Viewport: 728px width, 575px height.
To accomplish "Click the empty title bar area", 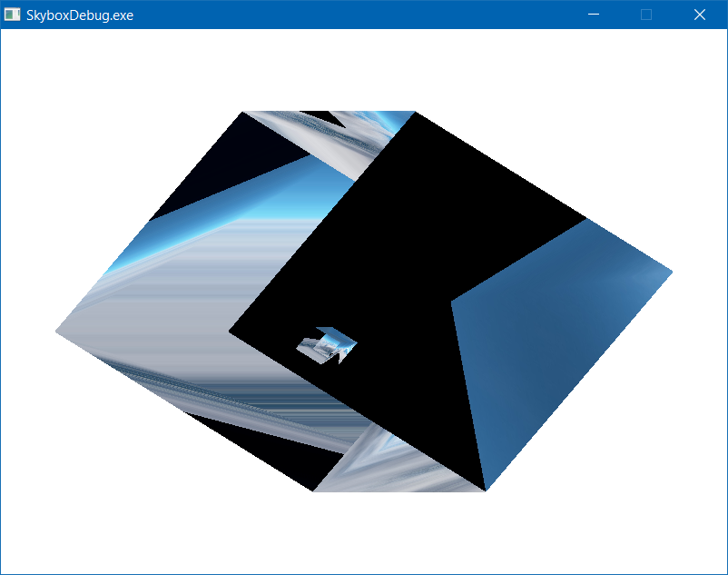I will pyautogui.click(x=363, y=15).
